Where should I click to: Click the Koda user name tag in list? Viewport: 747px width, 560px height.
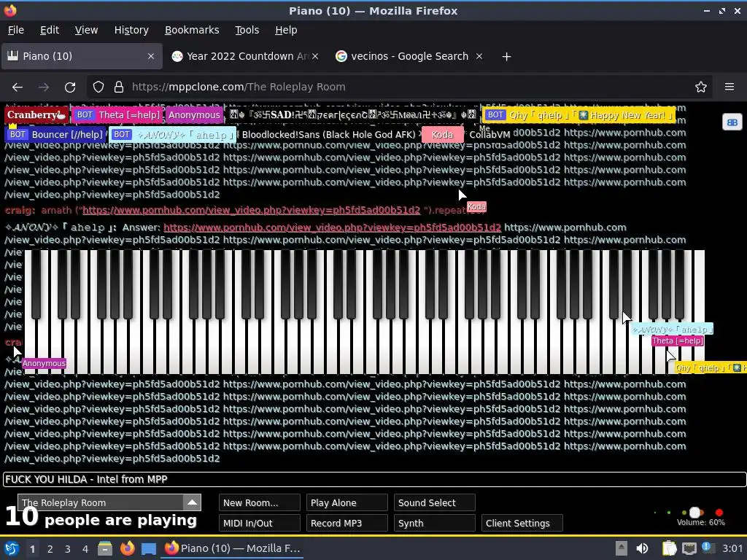pos(442,135)
